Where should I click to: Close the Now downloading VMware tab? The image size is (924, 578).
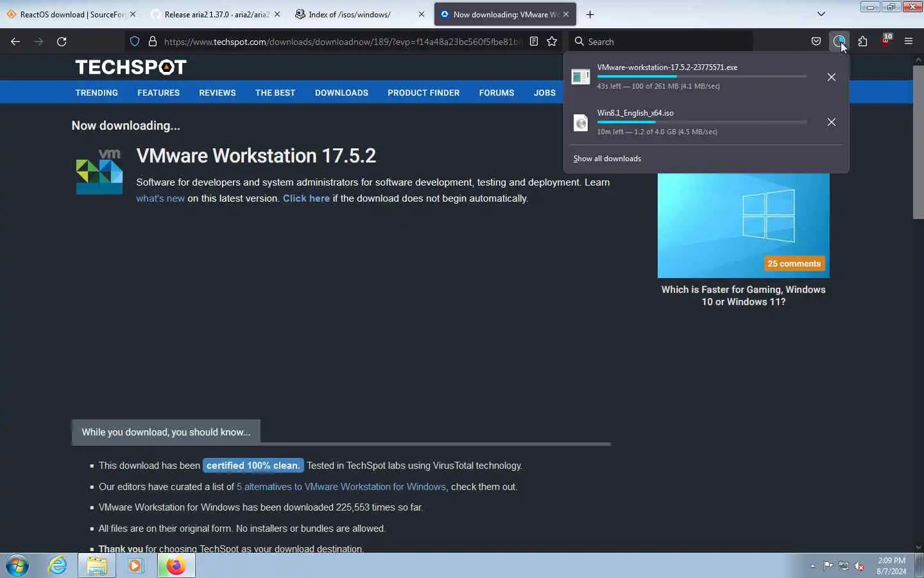(x=566, y=14)
